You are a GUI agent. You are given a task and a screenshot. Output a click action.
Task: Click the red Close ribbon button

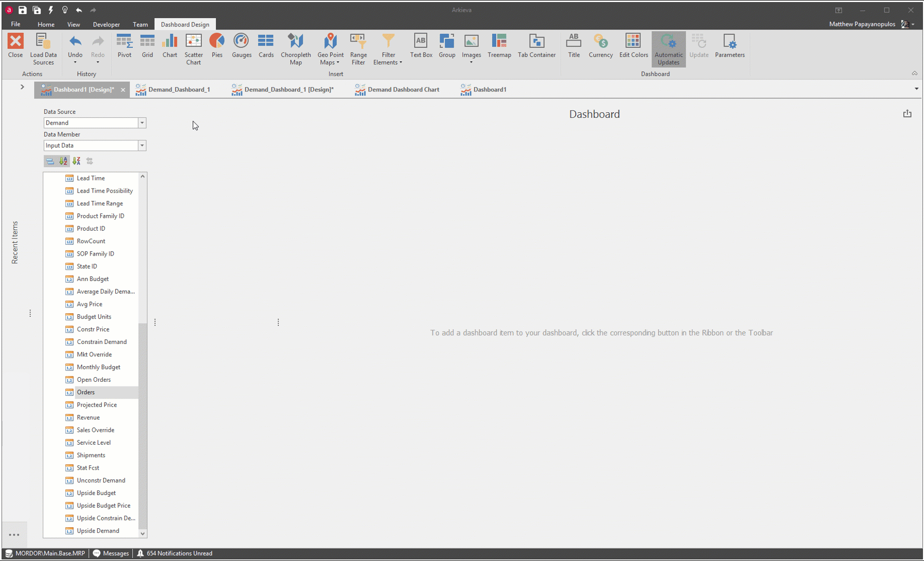[16, 46]
